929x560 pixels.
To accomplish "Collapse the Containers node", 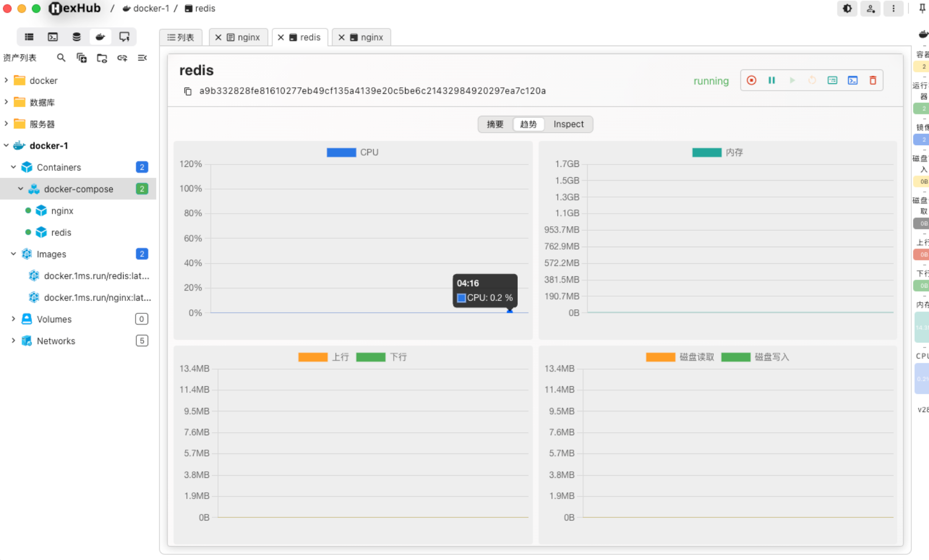I will point(14,167).
